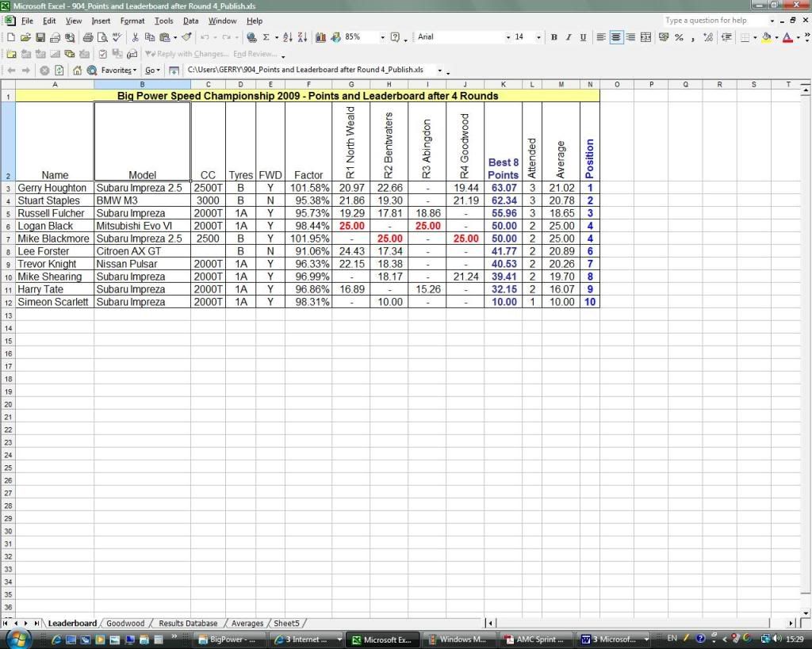Launch the Chart Wizard
The width and height of the screenshot is (812, 649).
320,37
